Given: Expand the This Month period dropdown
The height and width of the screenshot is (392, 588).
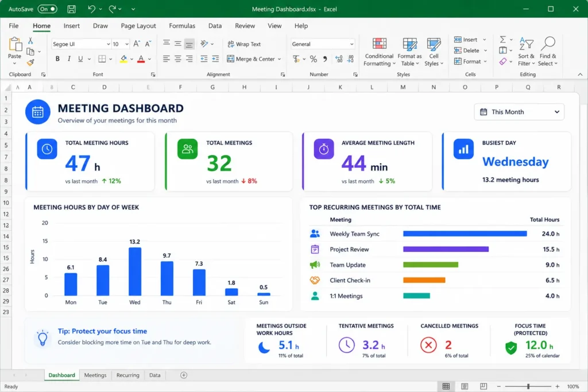Looking at the screenshot, I should [x=519, y=112].
